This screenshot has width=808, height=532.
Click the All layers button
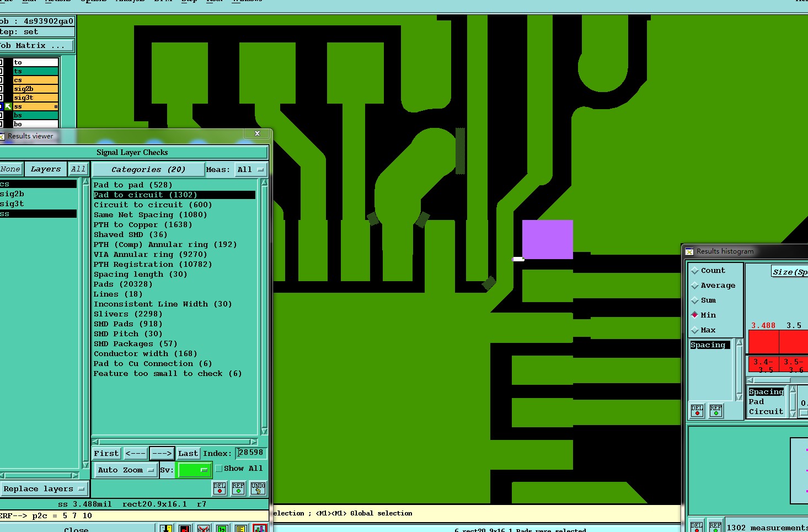[78, 169]
